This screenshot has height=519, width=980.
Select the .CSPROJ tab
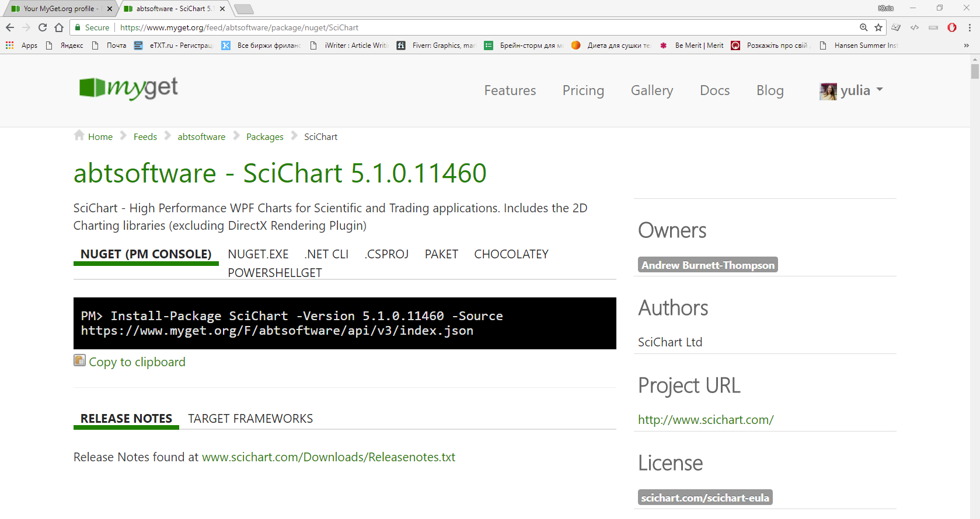pyautogui.click(x=386, y=254)
